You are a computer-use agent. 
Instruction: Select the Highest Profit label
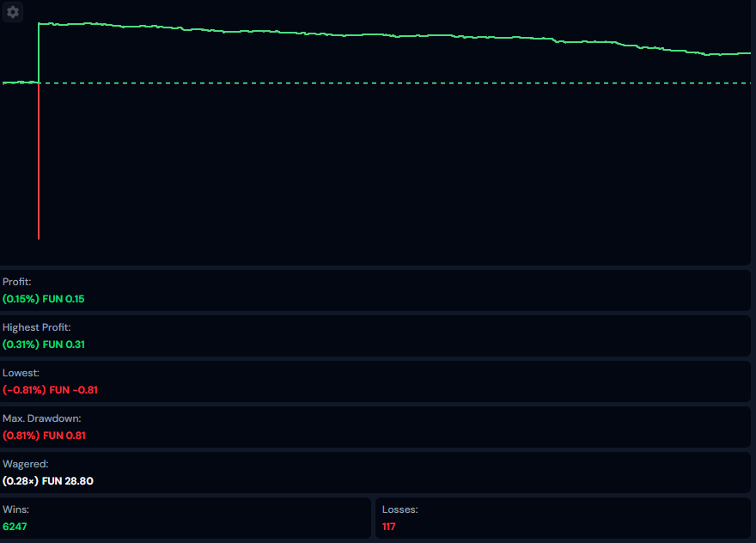click(x=36, y=327)
